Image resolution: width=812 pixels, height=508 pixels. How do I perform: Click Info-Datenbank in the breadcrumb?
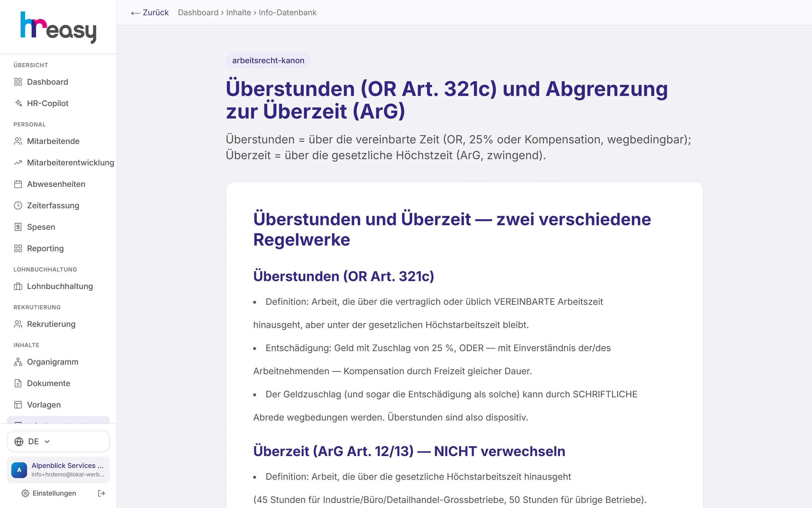pos(288,12)
